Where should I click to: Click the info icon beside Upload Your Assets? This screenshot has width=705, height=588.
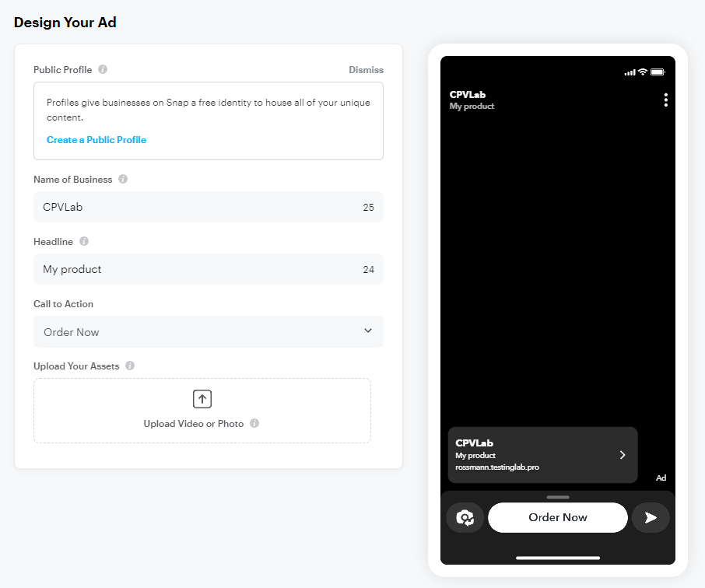(130, 366)
